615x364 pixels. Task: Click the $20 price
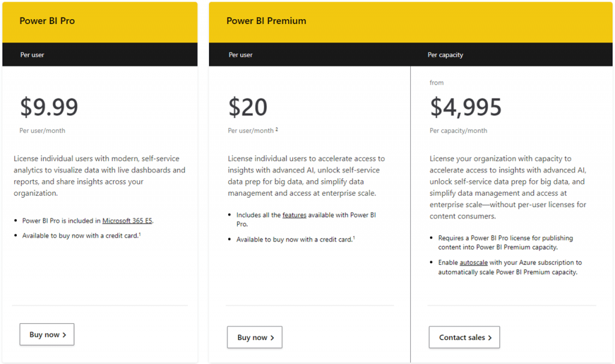248,107
